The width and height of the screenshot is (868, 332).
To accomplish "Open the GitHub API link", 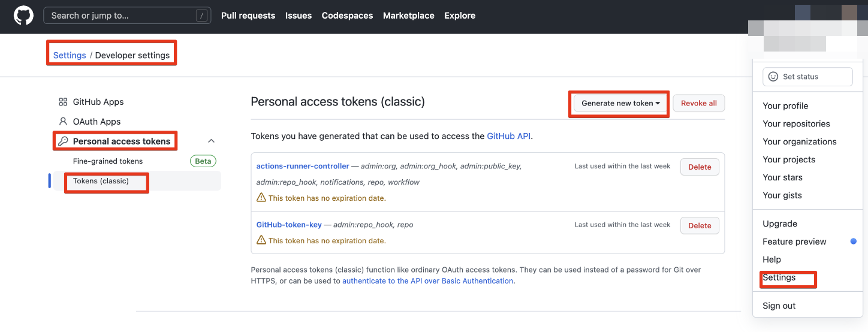I will pyautogui.click(x=508, y=136).
